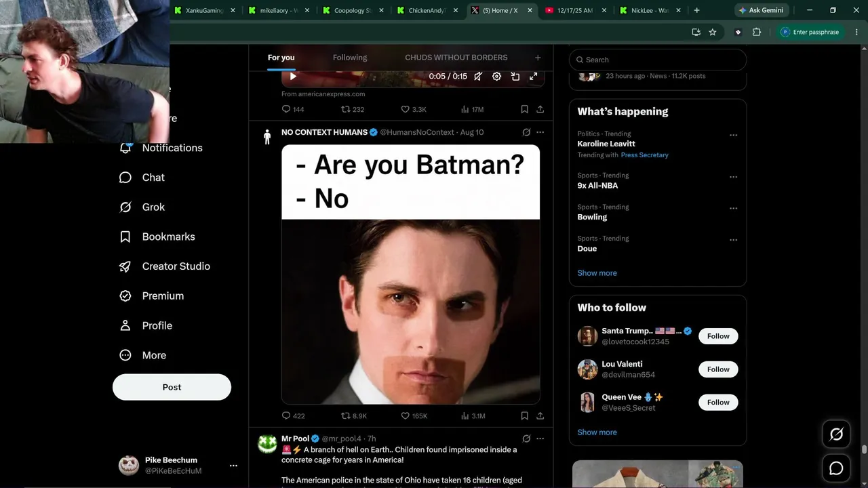868x488 pixels.
Task: Open the Press Secretary trending link
Action: [x=644, y=155]
